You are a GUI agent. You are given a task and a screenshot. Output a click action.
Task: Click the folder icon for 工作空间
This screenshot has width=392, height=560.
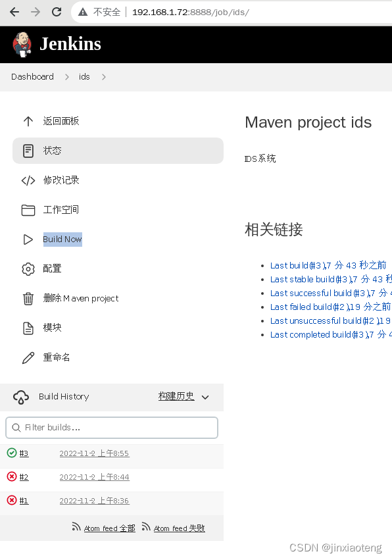28,211
